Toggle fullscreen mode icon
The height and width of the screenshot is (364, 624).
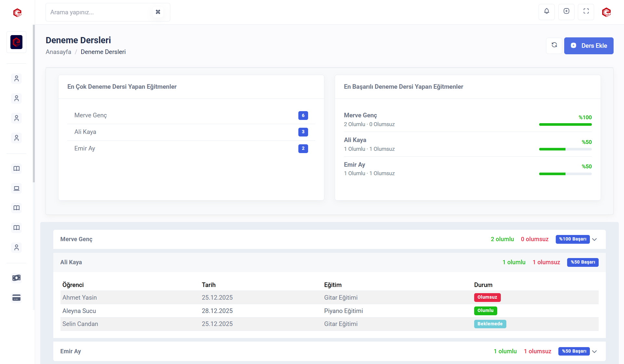[x=586, y=12]
